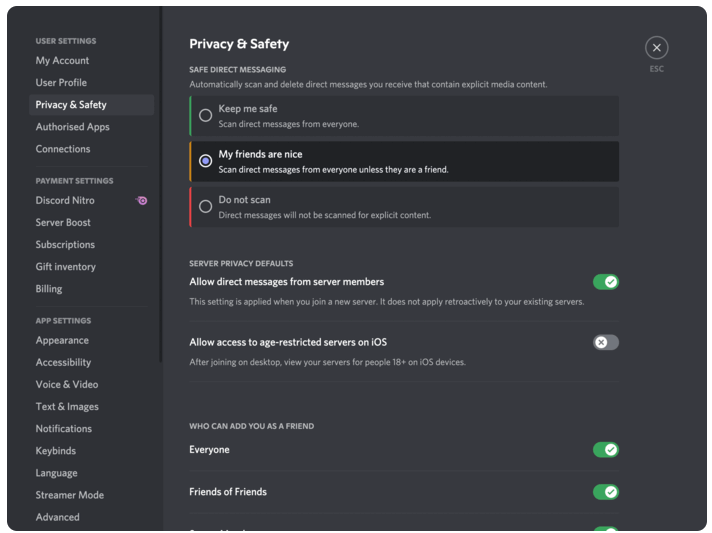
Task: Disable Friends of Friends friend requests
Action: [x=605, y=492]
